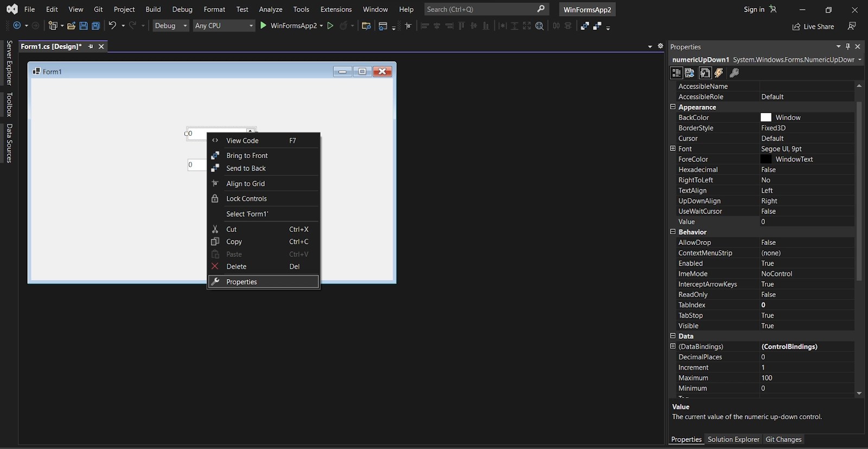This screenshot has width=868, height=449.
Task: Click the green Start WinFormsApp2 play icon
Action: pyautogui.click(x=263, y=25)
